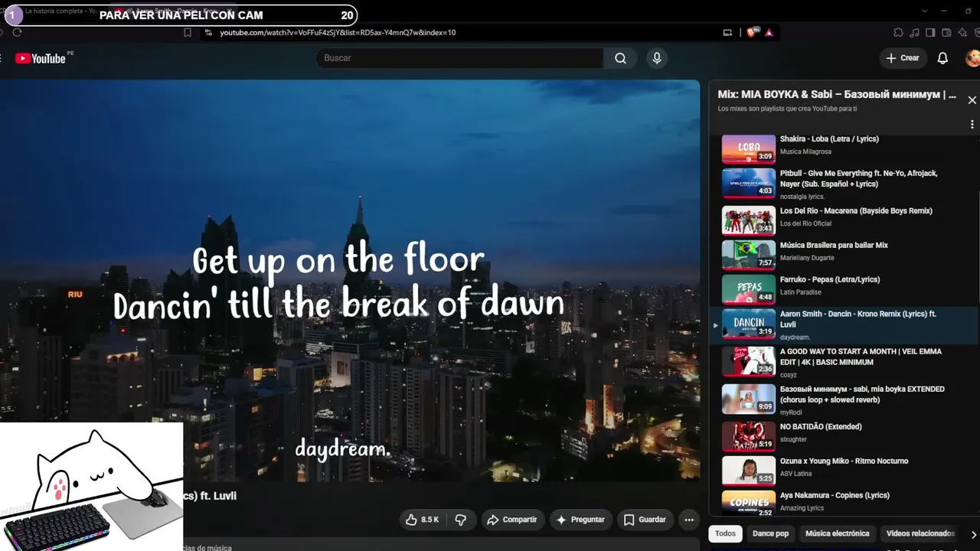Click the magnifying glass search button

pyautogui.click(x=620, y=58)
